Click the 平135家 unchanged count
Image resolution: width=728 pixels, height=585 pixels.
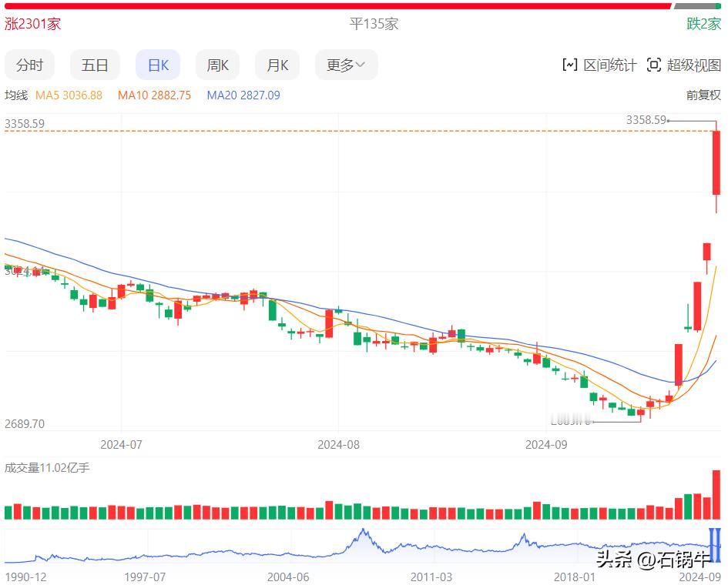click(374, 24)
